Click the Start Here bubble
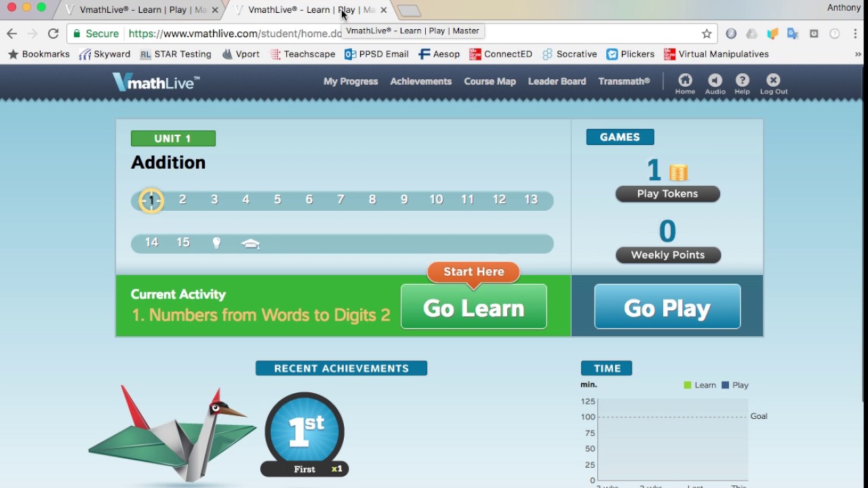This screenshot has width=868, height=488. (473, 272)
